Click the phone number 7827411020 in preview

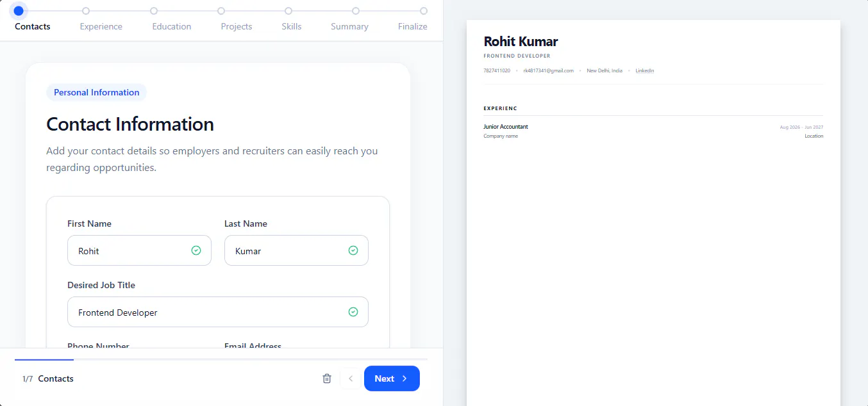pyautogui.click(x=497, y=70)
